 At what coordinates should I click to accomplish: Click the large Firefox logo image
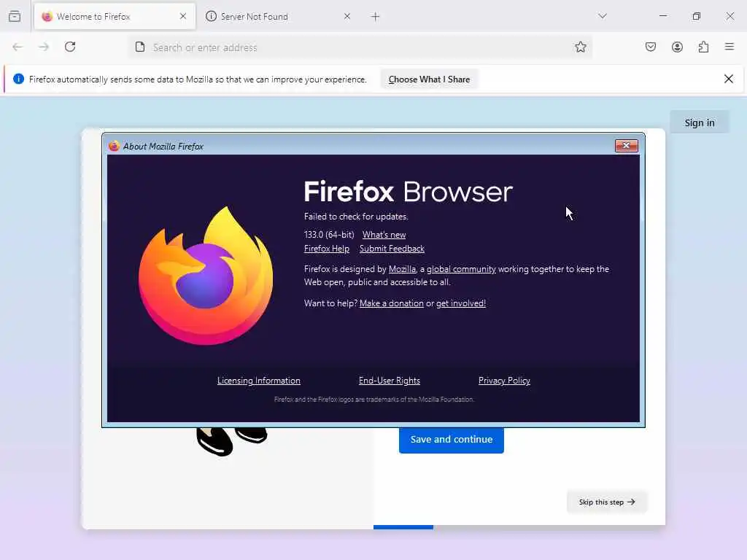tap(206, 276)
